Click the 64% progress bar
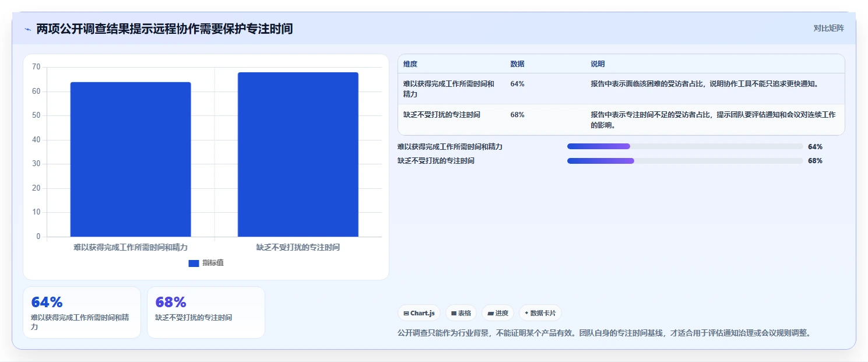This screenshot has height=362, width=868. pyautogui.click(x=685, y=146)
